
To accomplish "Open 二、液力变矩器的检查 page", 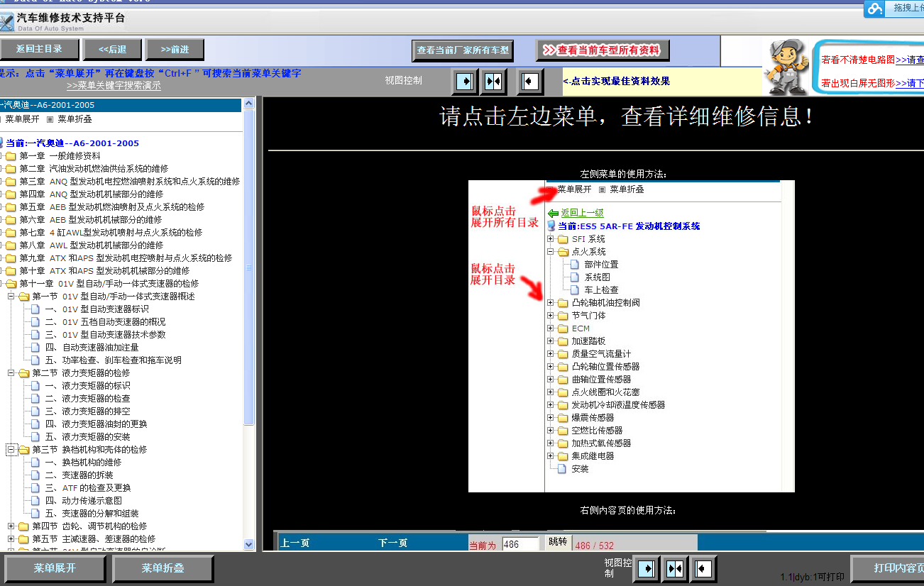I will tap(87, 399).
